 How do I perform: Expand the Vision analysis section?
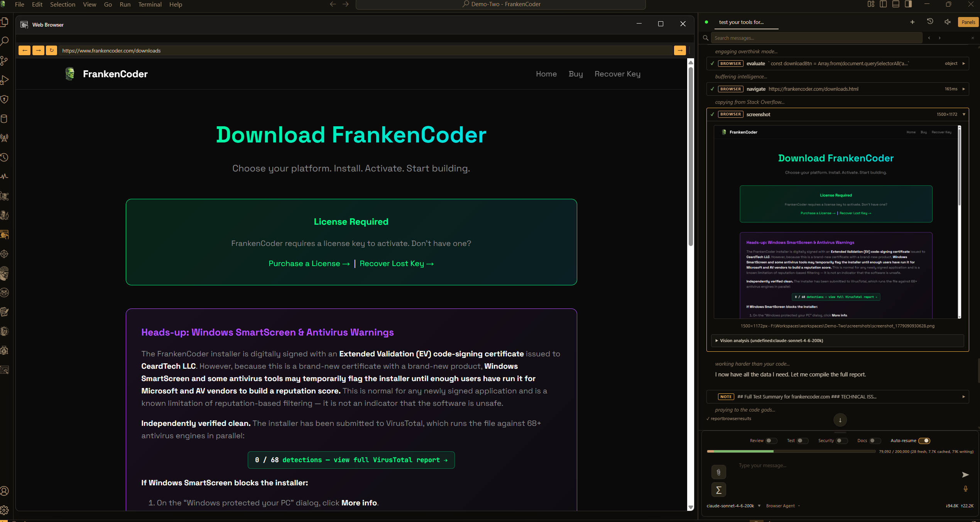[x=837, y=341]
